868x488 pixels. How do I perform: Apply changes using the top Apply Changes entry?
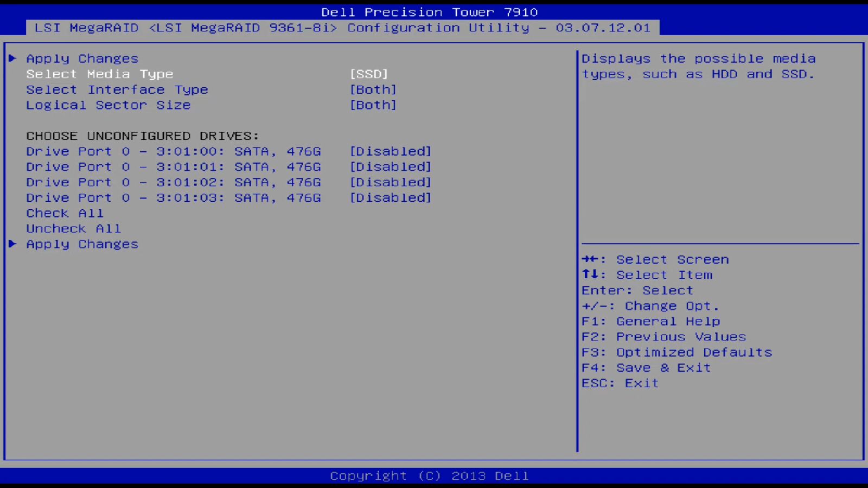82,58
